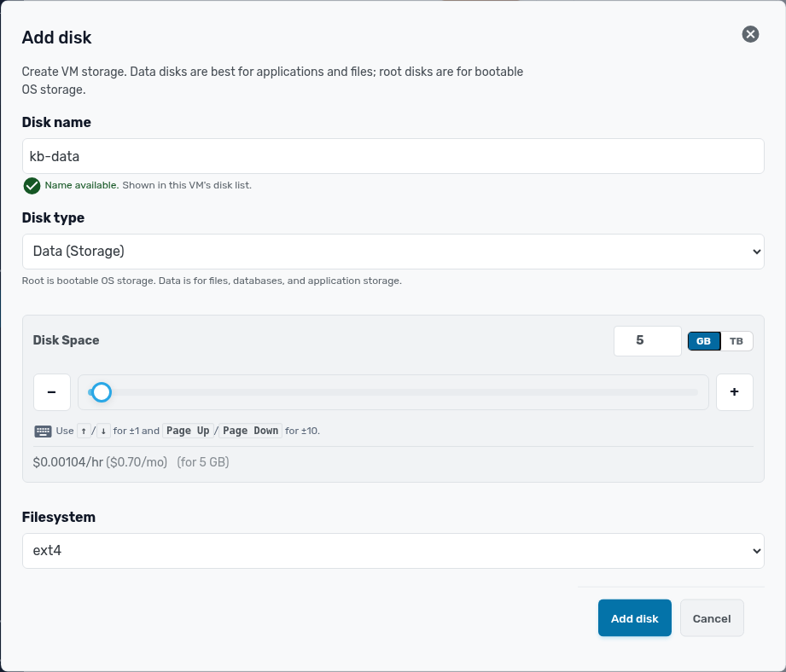Image resolution: width=786 pixels, height=672 pixels.
Task: Click the disk space slider handle
Action: coord(102,392)
